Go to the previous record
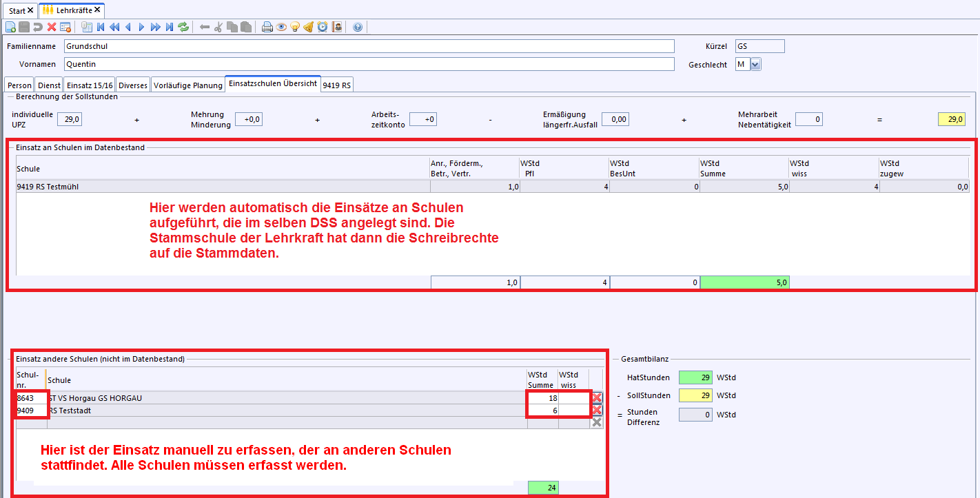 128,27
